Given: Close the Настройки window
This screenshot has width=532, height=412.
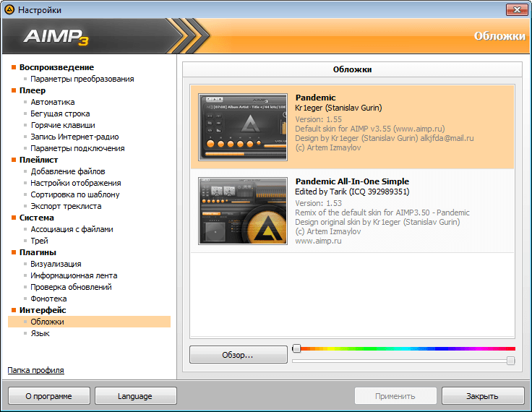Looking at the screenshot, I should pos(517,9).
